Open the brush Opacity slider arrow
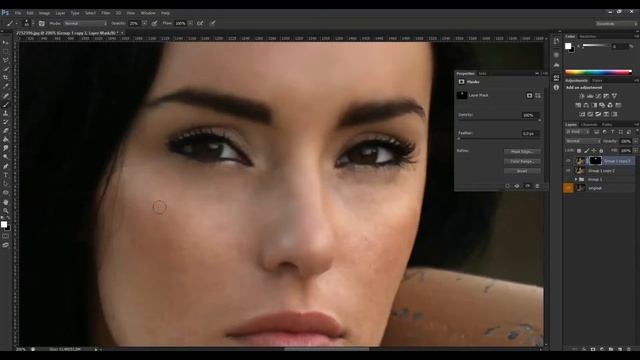This screenshot has width=640, height=360. tap(144, 24)
